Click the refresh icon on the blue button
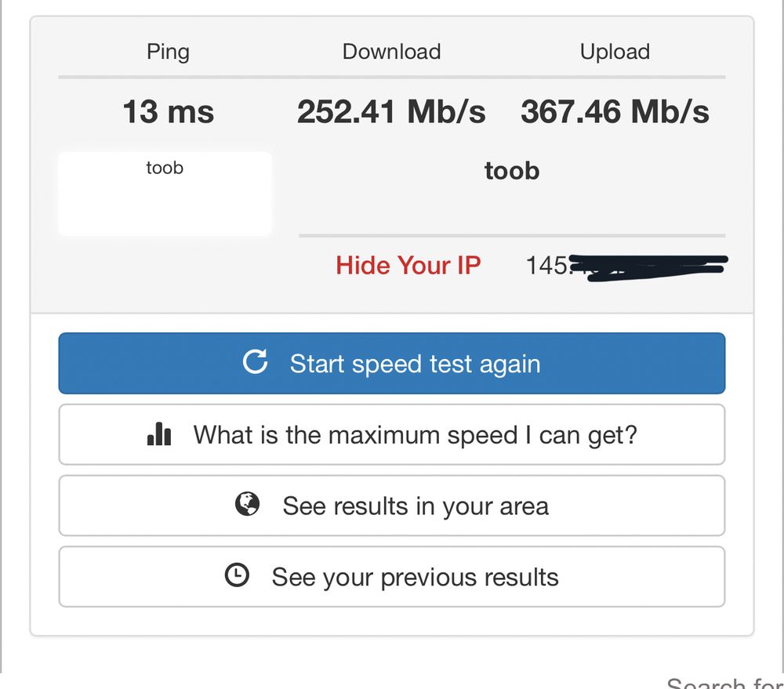The image size is (784, 689). pos(256,362)
